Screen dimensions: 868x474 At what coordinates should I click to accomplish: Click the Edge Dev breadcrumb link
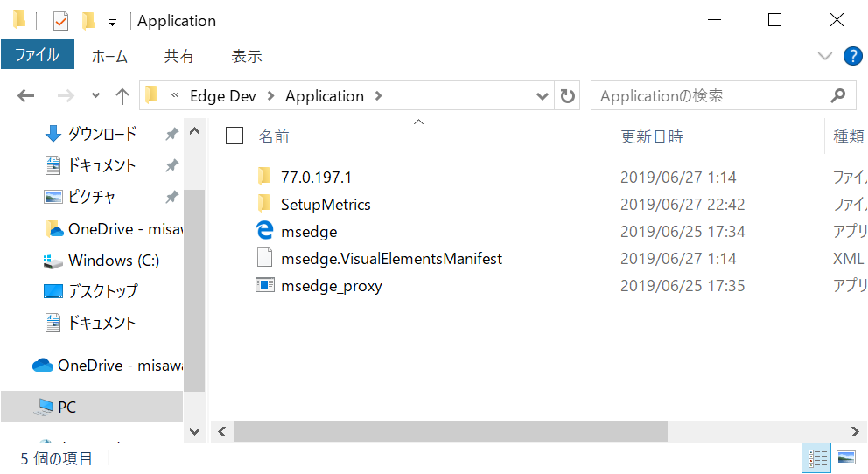223,96
